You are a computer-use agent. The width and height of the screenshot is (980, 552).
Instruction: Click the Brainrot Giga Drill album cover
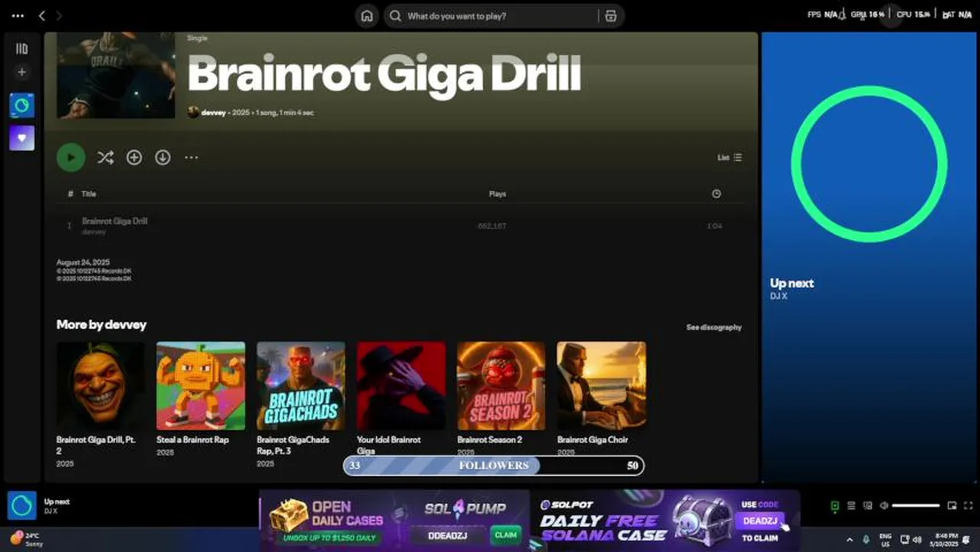[x=116, y=75]
